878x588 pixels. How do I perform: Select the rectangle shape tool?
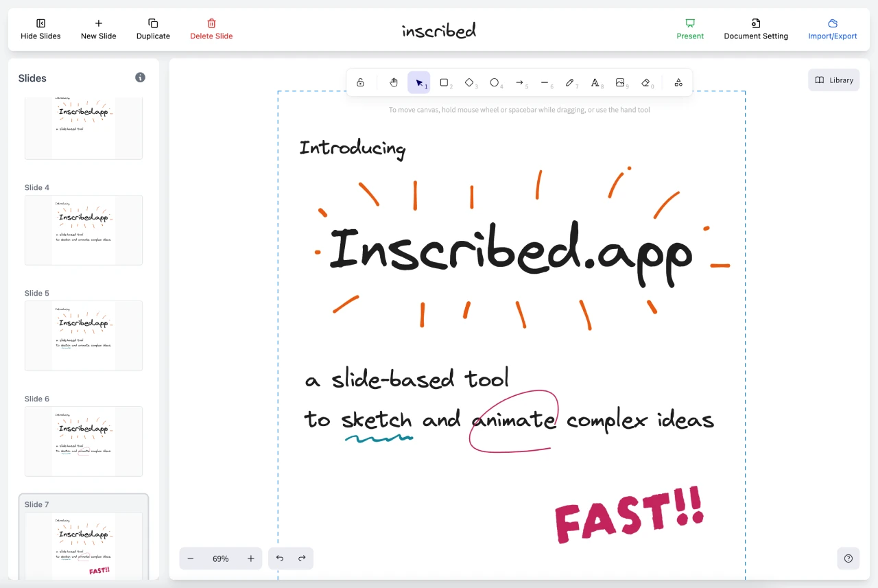[444, 83]
